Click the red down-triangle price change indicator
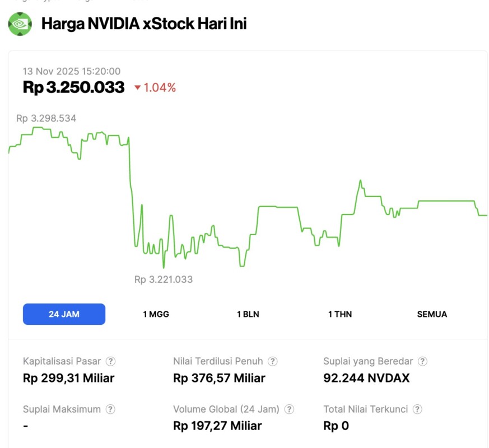This screenshot has width=489, height=448. click(x=137, y=88)
